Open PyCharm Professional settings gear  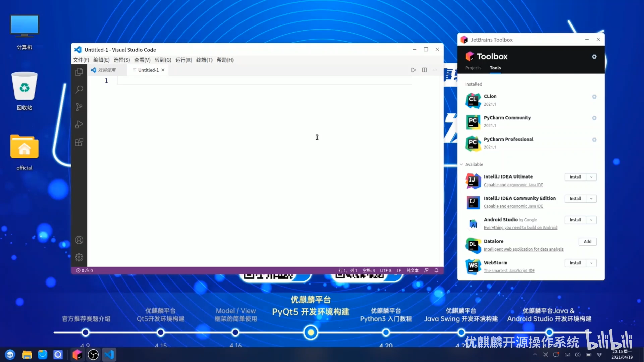tap(594, 140)
